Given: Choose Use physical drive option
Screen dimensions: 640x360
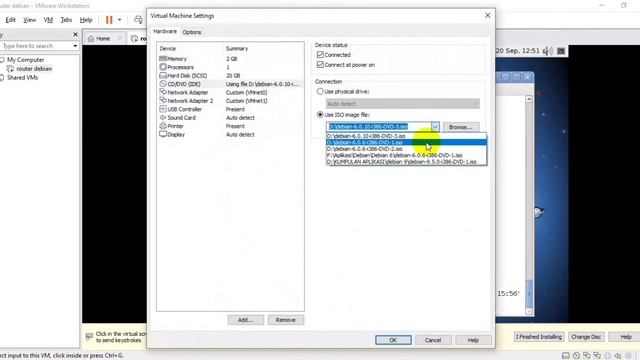Looking at the screenshot, I should point(320,91).
